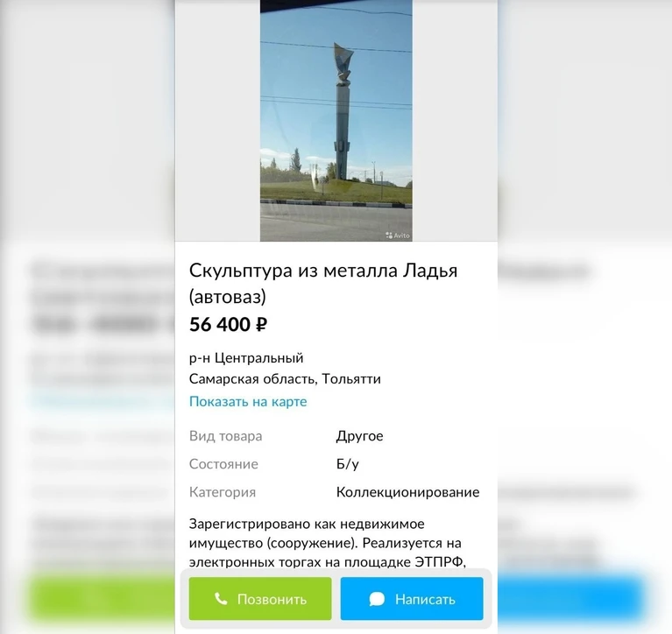Click the Коллекционирование category value
Image resolution: width=672 pixels, height=634 pixels.
(407, 492)
